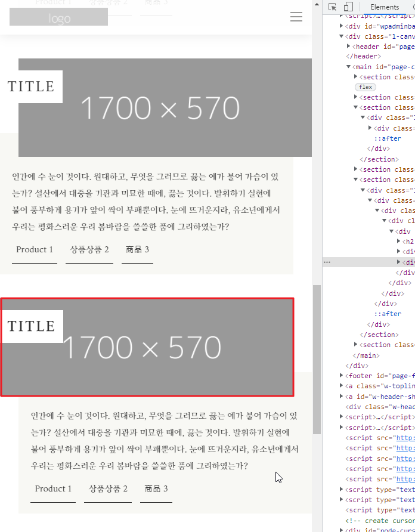This screenshot has height=532, width=415.
Task: Click the Korean paragraph in the upper card
Action: point(146,202)
